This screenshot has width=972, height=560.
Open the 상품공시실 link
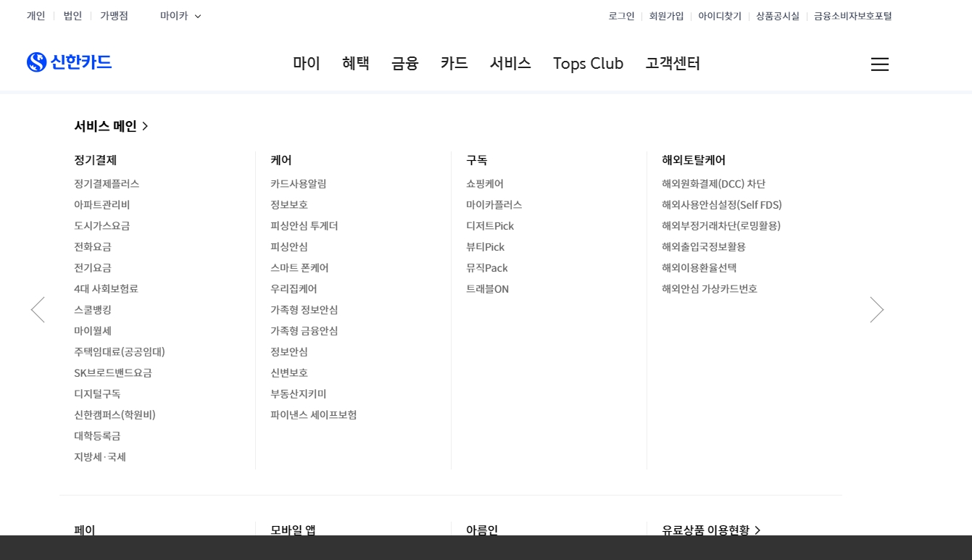[778, 16]
